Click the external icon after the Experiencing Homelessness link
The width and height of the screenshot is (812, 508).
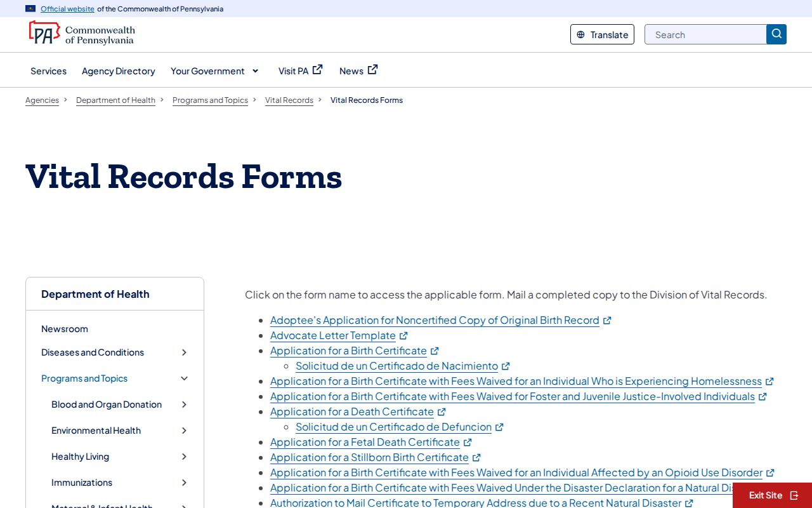pyautogui.click(x=769, y=382)
